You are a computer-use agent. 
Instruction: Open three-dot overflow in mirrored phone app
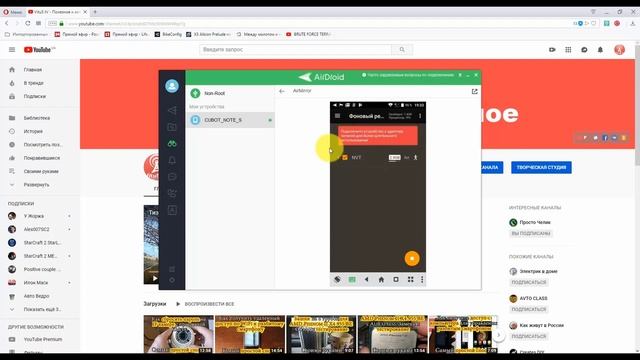coord(420,116)
